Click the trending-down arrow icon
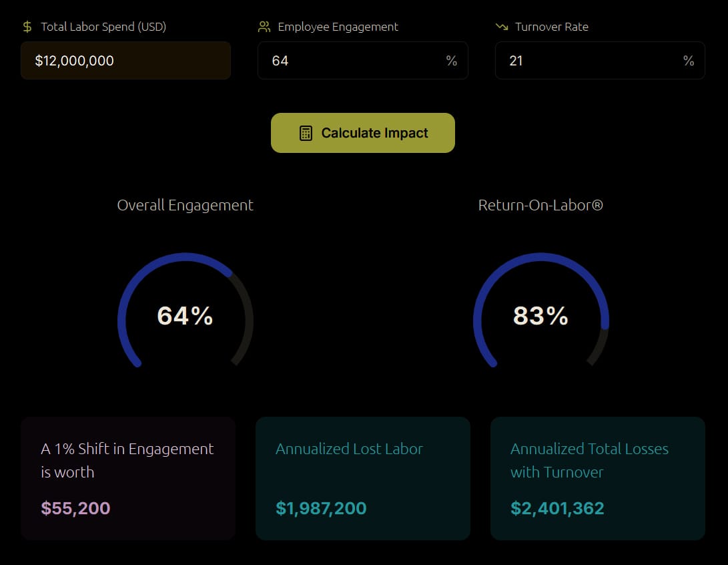The height and width of the screenshot is (565, 728). 502,27
